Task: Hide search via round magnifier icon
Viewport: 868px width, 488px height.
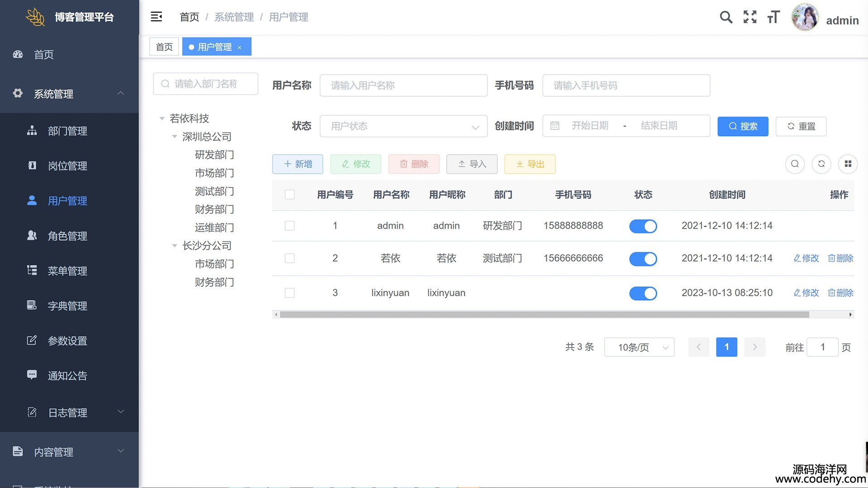Action: [794, 164]
